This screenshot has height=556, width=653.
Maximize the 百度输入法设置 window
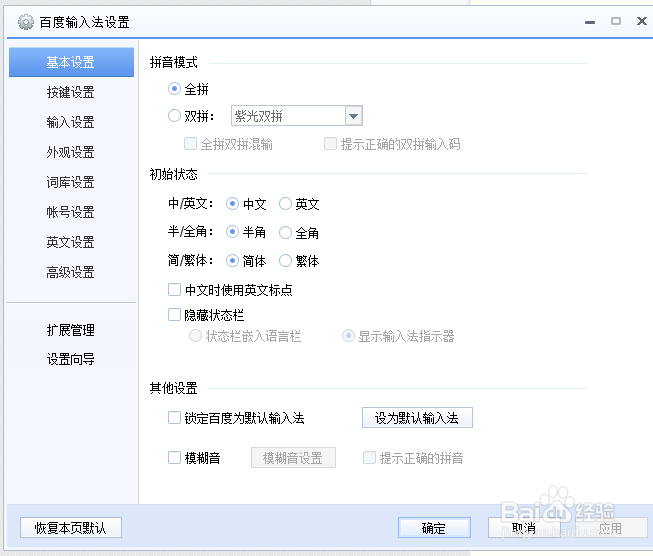(x=616, y=21)
